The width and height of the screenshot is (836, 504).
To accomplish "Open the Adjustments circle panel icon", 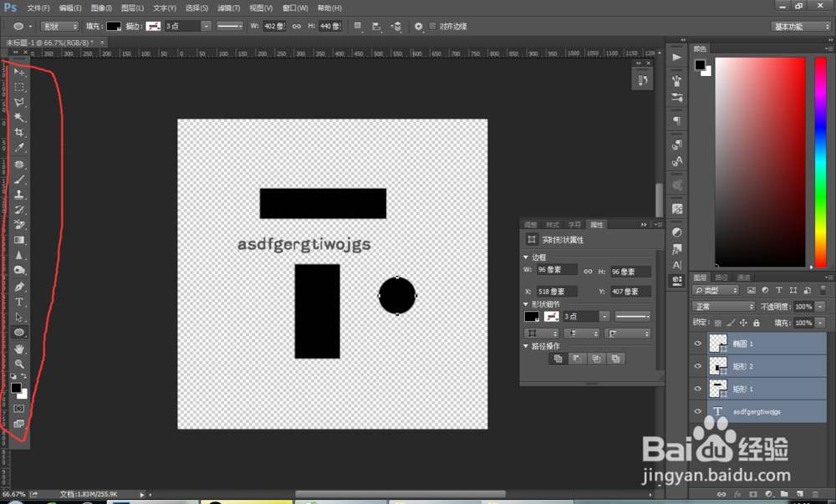I will [677, 232].
